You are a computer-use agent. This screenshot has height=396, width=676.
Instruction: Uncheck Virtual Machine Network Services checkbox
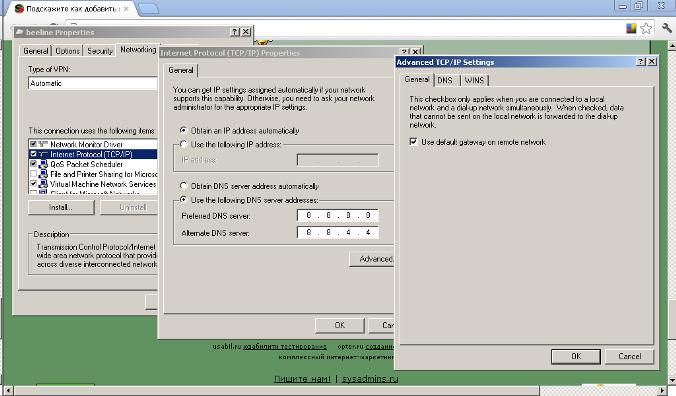33,184
